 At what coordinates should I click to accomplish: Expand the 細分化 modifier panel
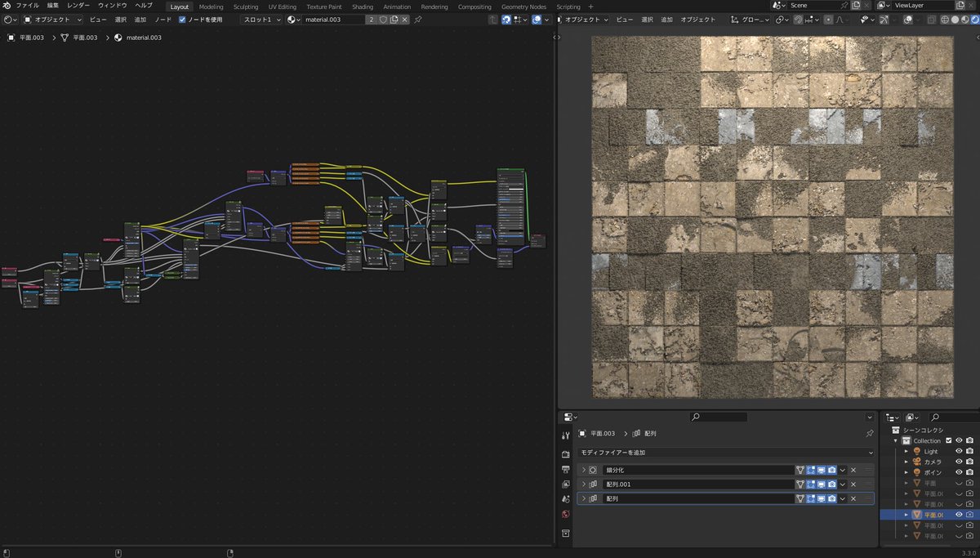coord(583,470)
